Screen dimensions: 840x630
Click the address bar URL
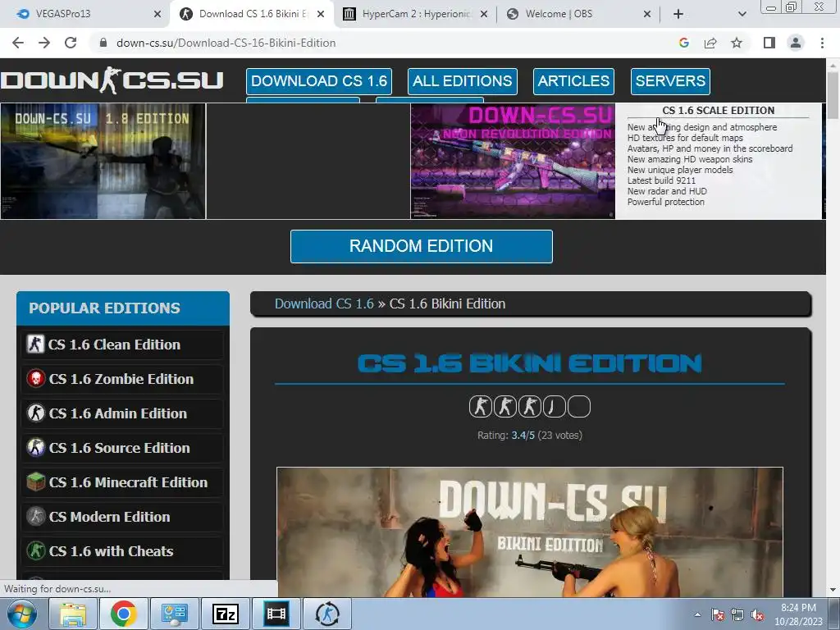[x=226, y=43]
